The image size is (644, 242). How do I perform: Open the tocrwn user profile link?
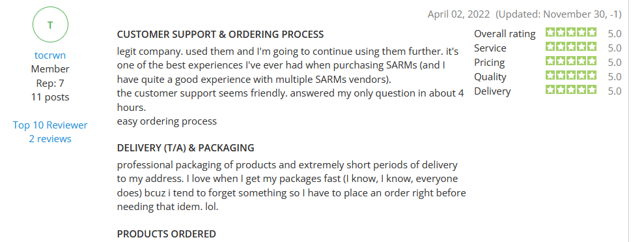tap(50, 55)
